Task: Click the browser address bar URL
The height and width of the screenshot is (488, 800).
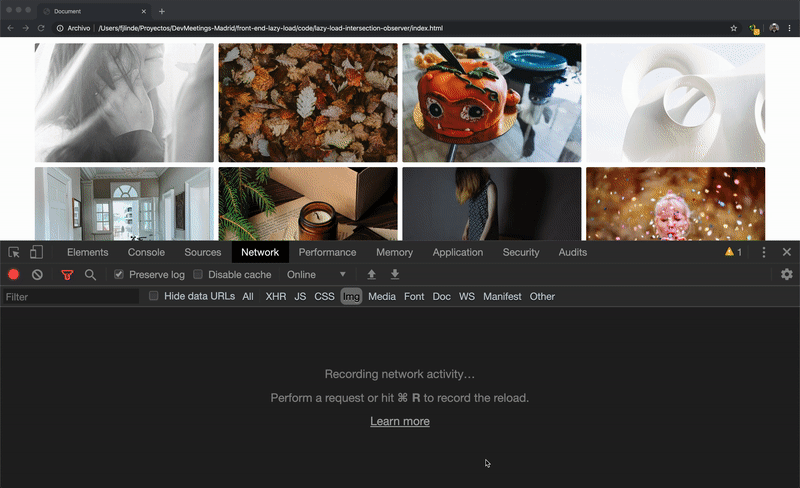Action: pyautogui.click(x=270, y=28)
